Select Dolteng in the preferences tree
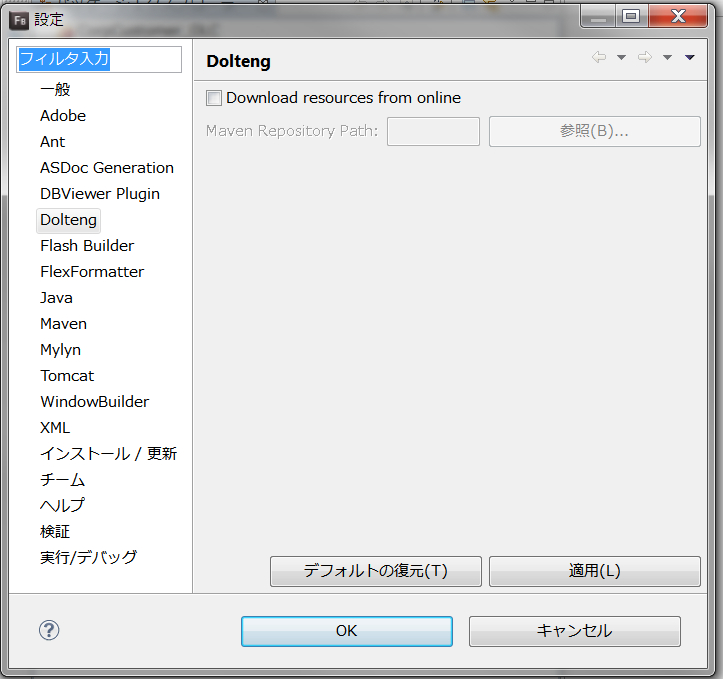This screenshot has height=679, width=723. click(x=68, y=220)
